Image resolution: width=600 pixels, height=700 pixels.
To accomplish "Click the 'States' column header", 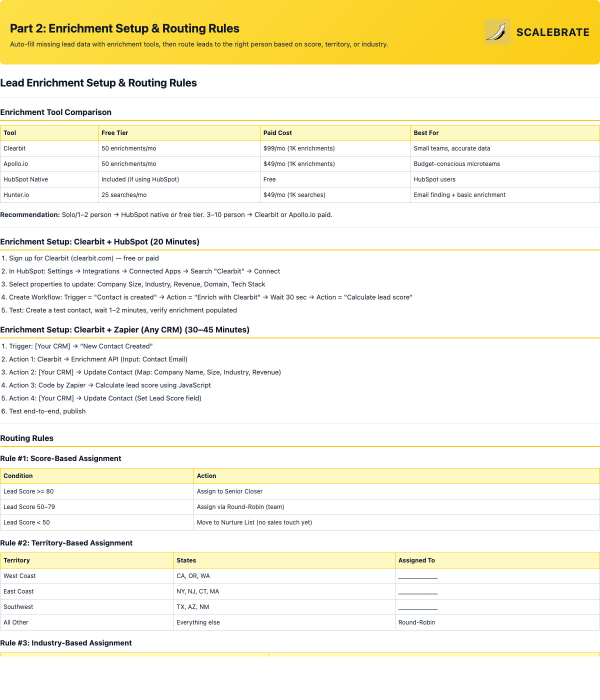I will pos(284,560).
